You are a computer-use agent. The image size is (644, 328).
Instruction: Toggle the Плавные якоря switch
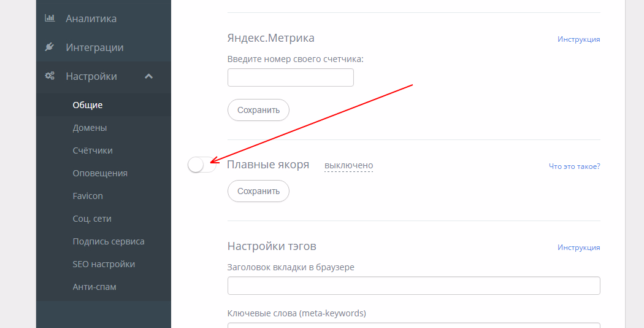tap(202, 165)
